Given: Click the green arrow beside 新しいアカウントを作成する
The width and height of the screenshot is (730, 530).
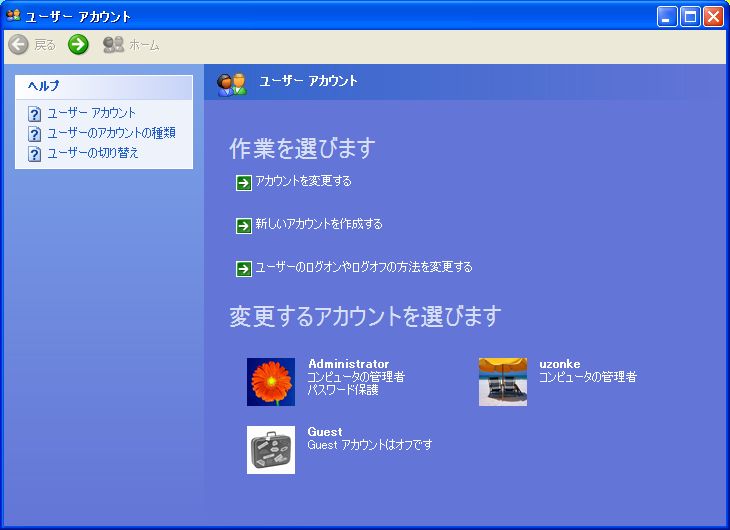Looking at the screenshot, I should tap(243, 226).
